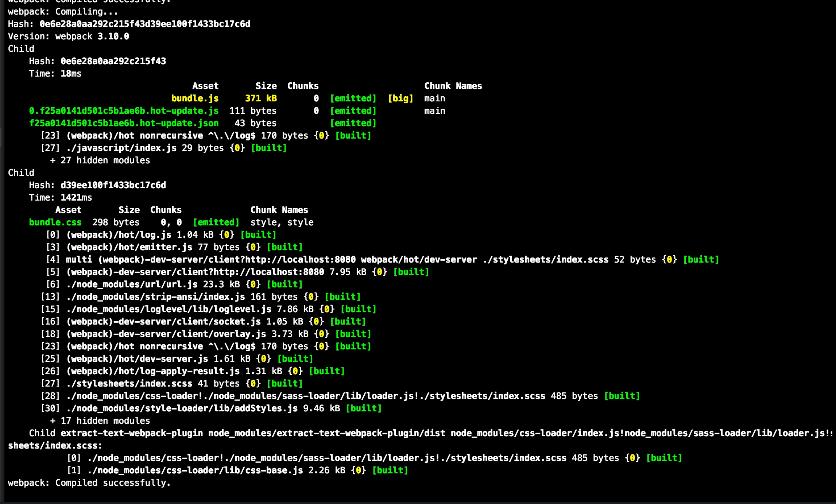Click ./node_modules/loglevel/lib/loglevel.js module path
The height and width of the screenshot is (504, 836).
pyautogui.click(x=169, y=309)
